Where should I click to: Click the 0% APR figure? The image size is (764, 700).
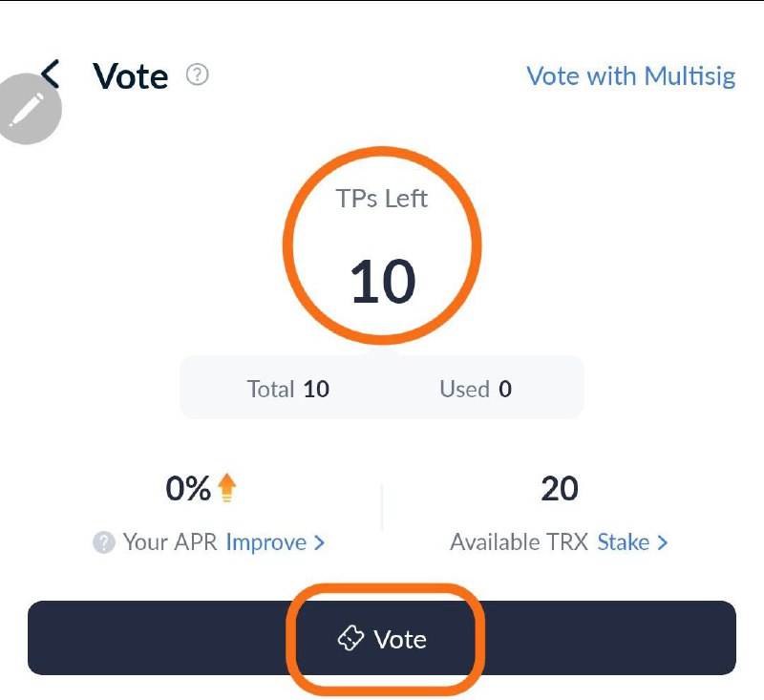[188, 489]
